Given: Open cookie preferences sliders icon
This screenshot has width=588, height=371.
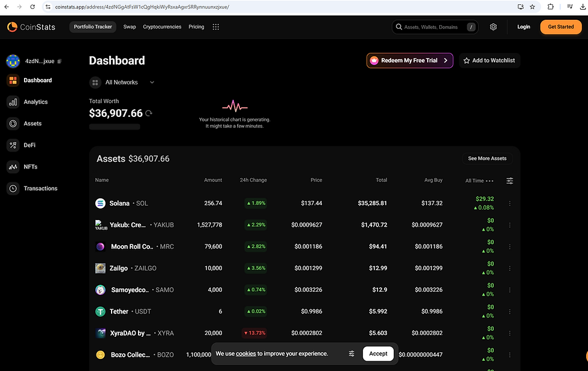Looking at the screenshot, I should click(352, 354).
